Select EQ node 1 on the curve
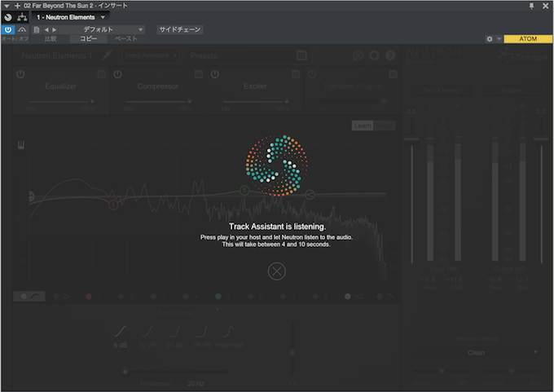The image size is (554, 392). coord(113,205)
